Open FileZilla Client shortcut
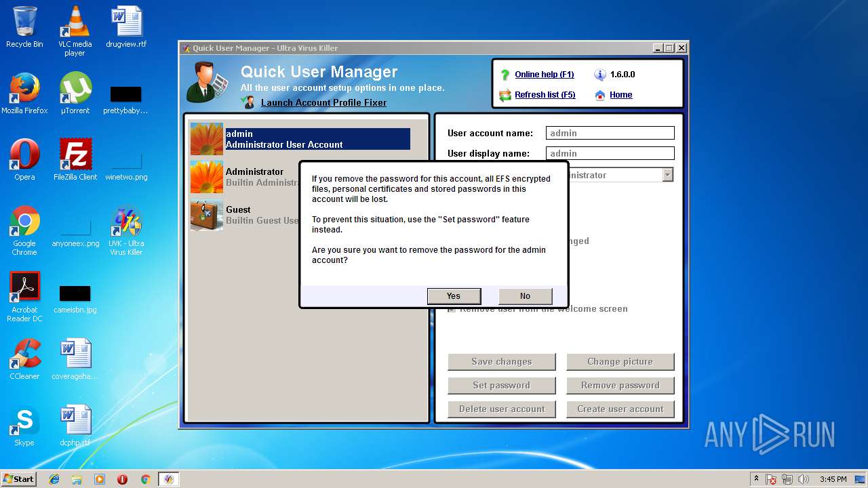 [x=75, y=160]
